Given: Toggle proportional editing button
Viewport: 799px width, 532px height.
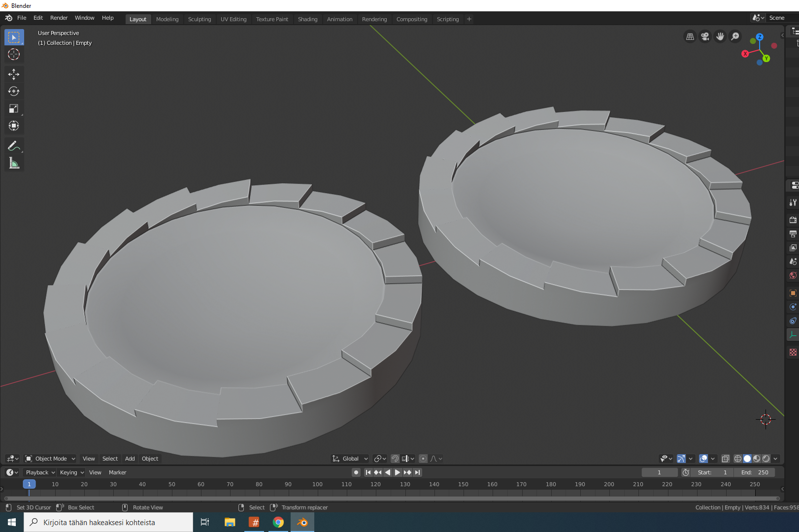Looking at the screenshot, I should (423, 459).
